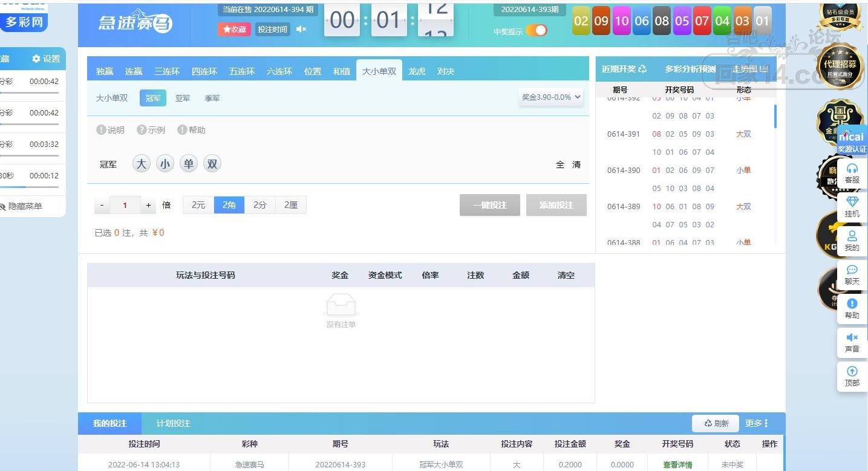Open 我的 profile icon in sidebar

852,241
